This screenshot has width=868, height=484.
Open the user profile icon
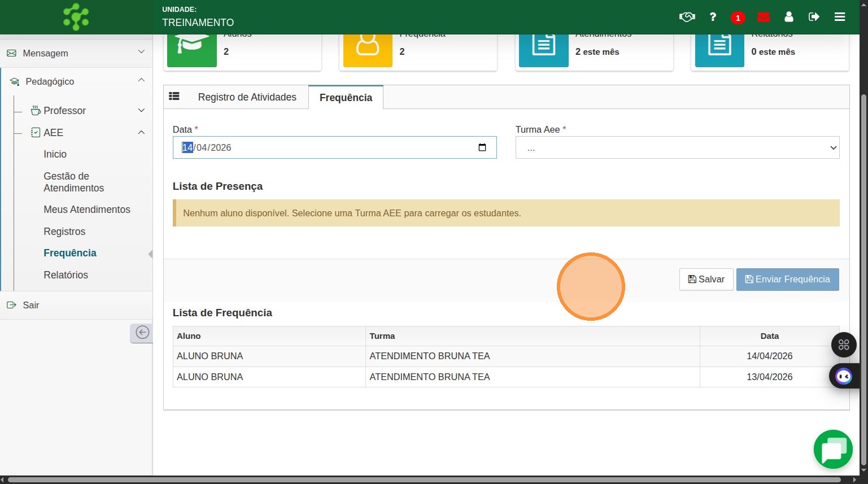[x=789, y=17]
